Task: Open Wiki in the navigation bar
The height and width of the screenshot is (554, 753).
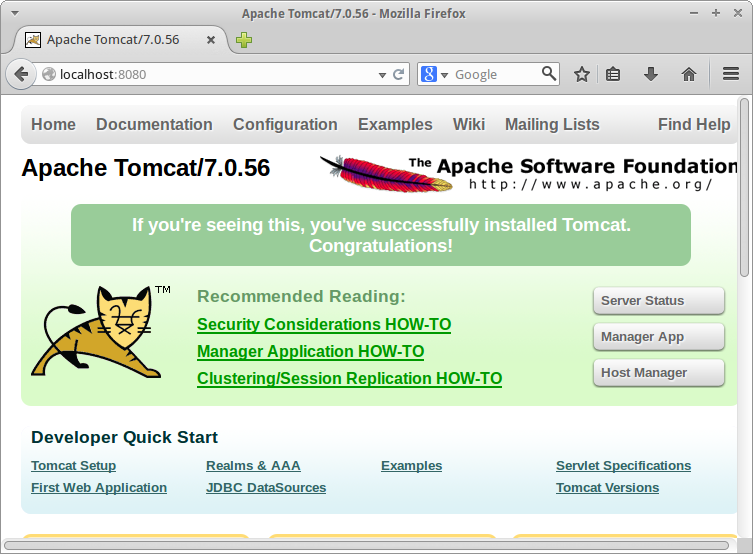Action: point(469,124)
